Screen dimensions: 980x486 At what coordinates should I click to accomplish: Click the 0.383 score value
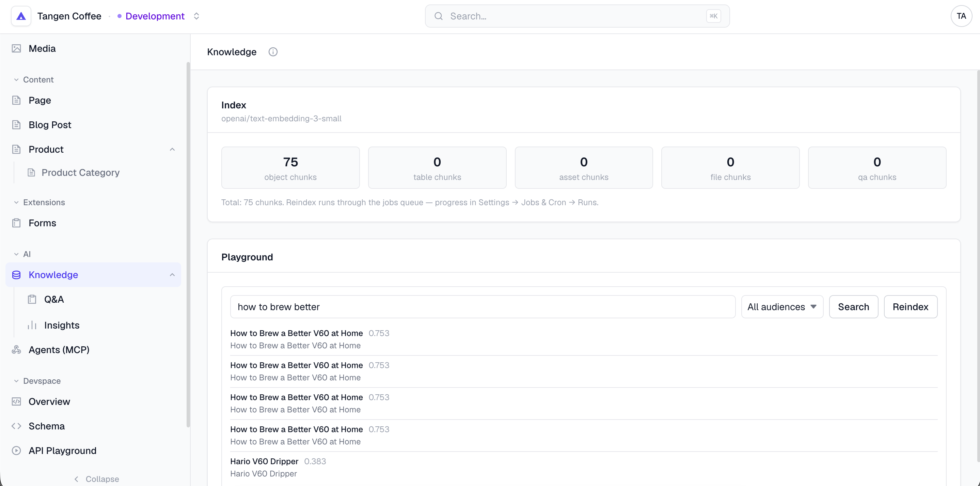click(315, 461)
